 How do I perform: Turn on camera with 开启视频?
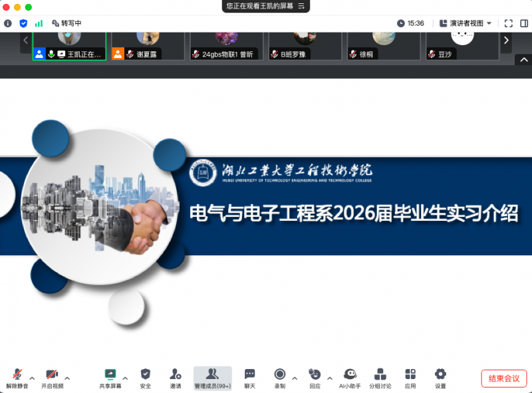[52, 378]
